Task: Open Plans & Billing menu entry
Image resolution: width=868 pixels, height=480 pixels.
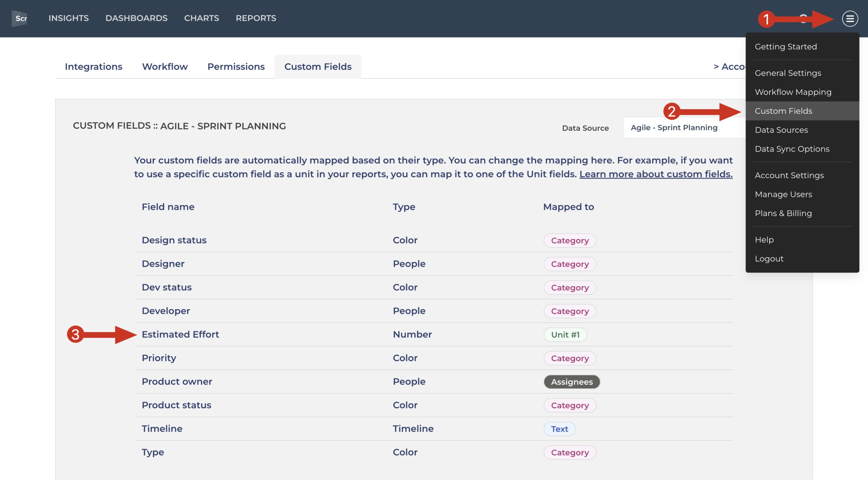Action: [783, 213]
